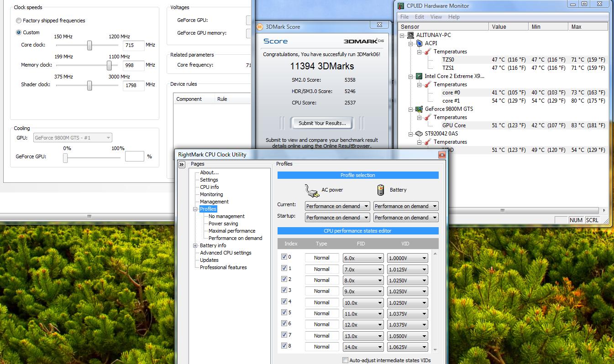Screen dimensions: 614x364
Task: Open Current Battery profile dropdown
Action: [406, 206]
